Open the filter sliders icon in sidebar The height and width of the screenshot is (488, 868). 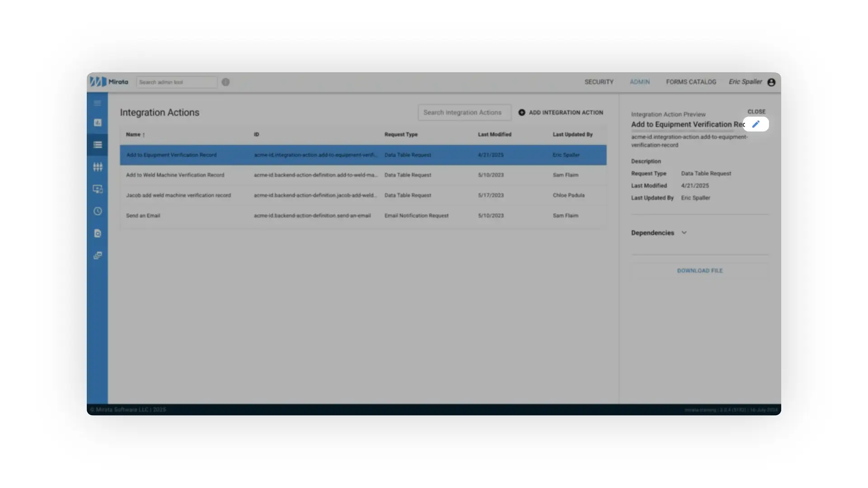coord(97,167)
